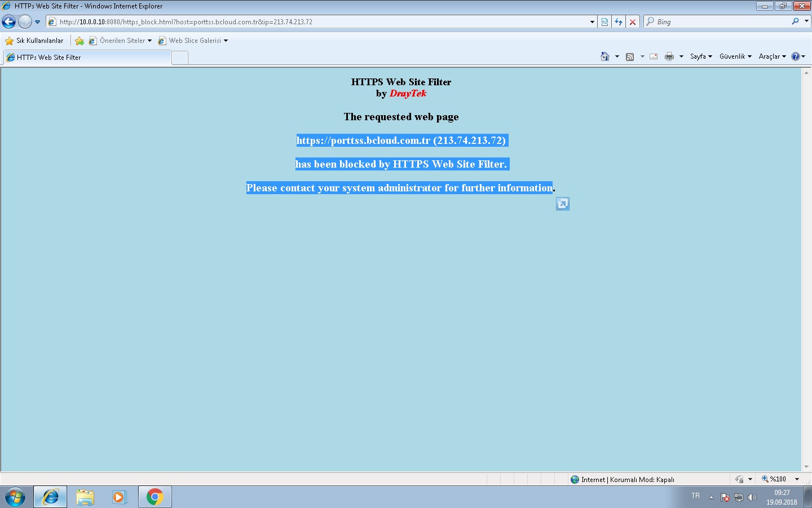This screenshot has height=508, width=812.
Task: Open the Web Slice Galerisi link
Action: point(195,41)
